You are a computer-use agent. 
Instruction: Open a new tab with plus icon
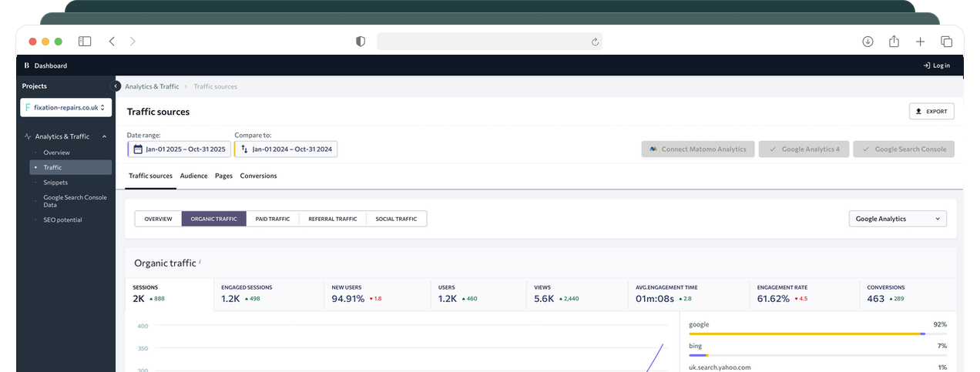point(920,42)
